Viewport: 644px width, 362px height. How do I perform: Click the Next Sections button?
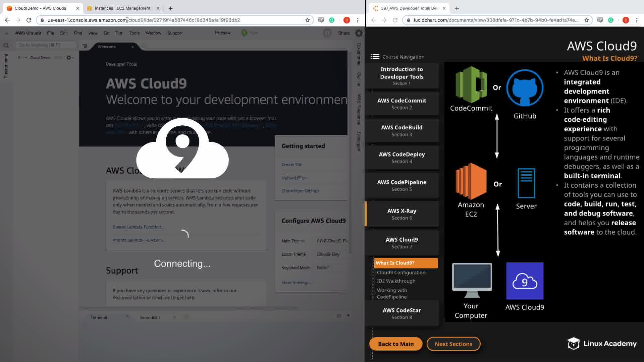pos(453,344)
